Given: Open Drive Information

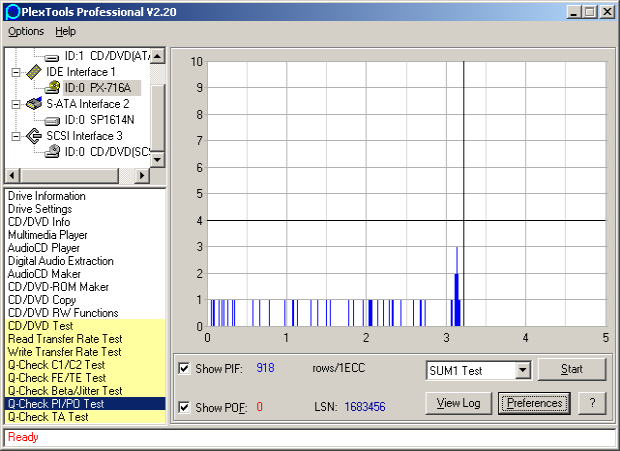Looking at the screenshot, I should tap(47, 196).
